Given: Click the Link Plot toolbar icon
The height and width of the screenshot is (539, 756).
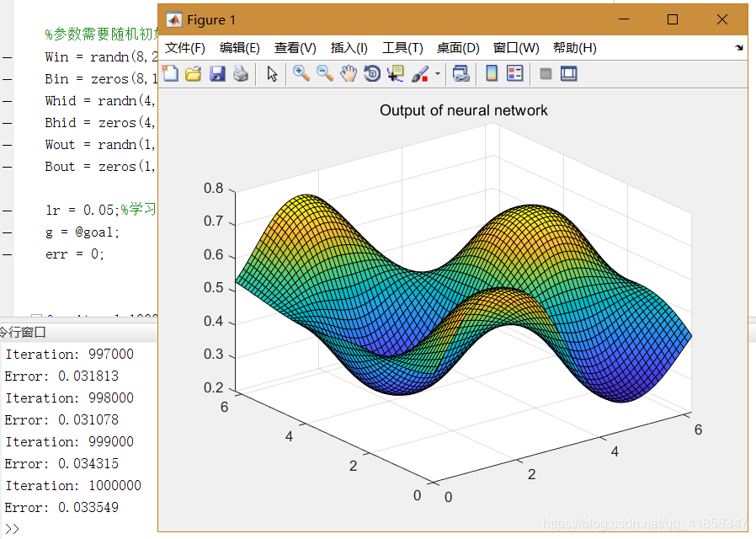Looking at the screenshot, I should [461, 74].
